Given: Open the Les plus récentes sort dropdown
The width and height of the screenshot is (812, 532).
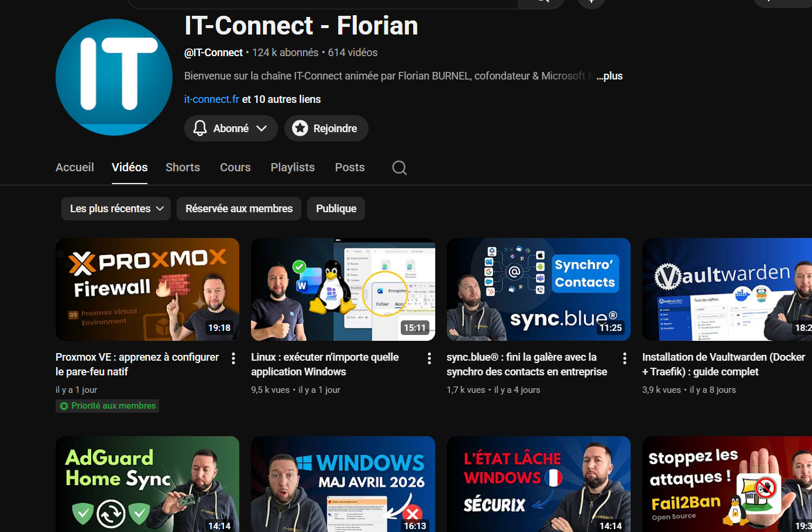Looking at the screenshot, I should click(116, 209).
